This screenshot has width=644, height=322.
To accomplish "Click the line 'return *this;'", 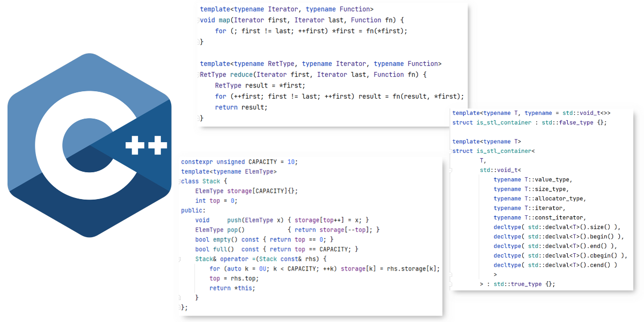I will 232,288.
